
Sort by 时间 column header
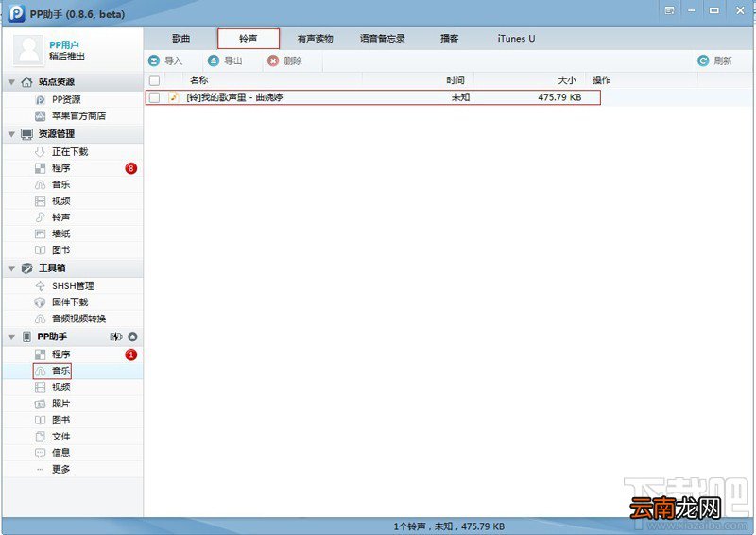tap(455, 80)
